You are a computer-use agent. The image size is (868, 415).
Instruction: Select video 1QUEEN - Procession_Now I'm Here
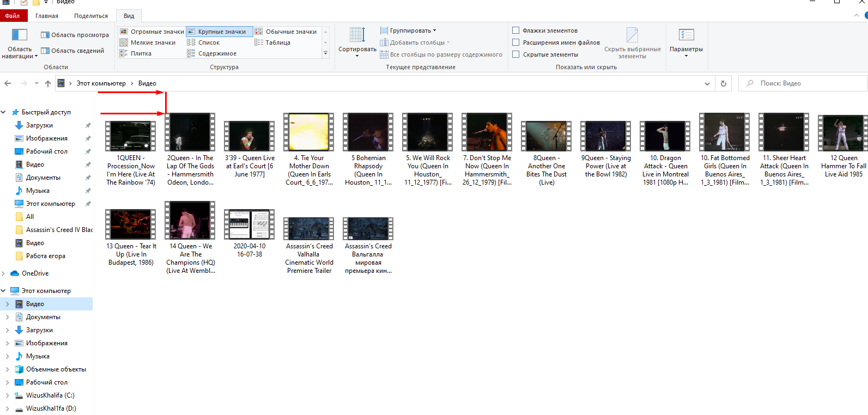[131, 154]
